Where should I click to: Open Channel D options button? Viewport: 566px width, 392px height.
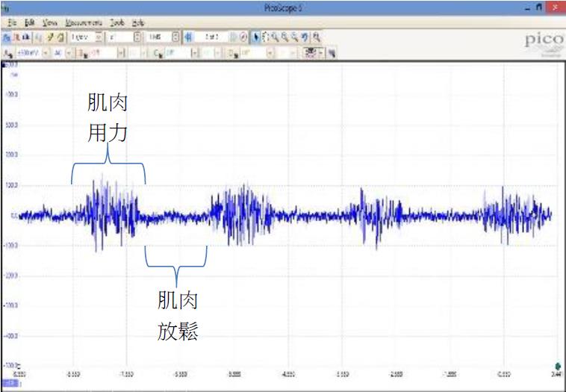pyautogui.click(x=234, y=54)
